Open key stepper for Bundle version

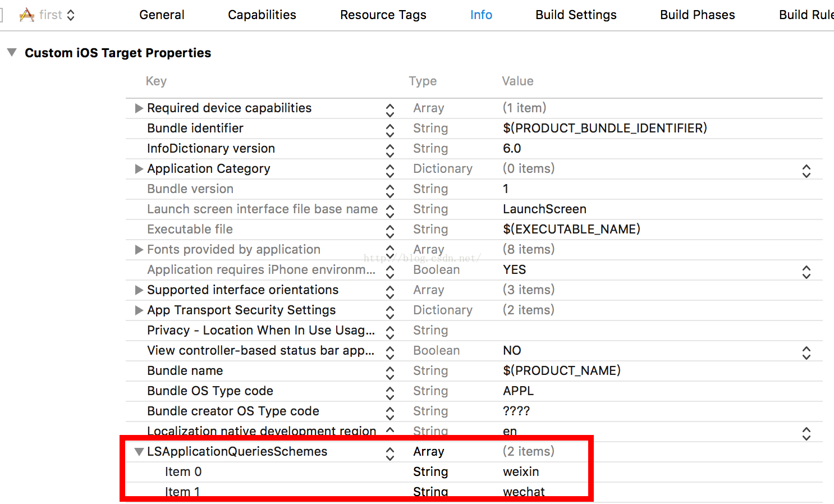tap(390, 191)
